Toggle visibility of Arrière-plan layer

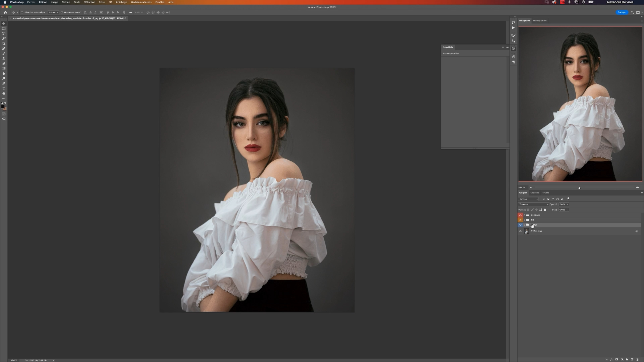tap(521, 231)
